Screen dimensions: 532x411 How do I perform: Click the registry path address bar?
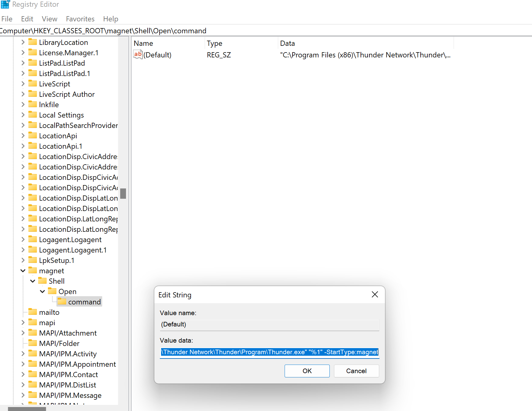click(x=266, y=31)
